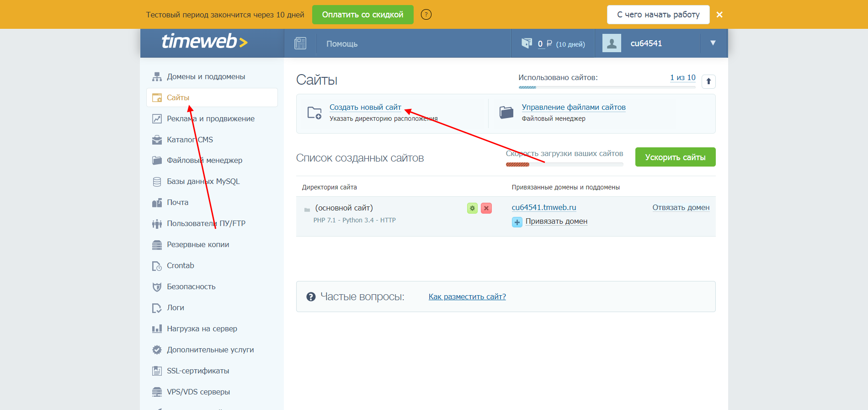This screenshot has width=868, height=410.
Task: Open Домены и поддомены in sidebar
Action: click(206, 76)
